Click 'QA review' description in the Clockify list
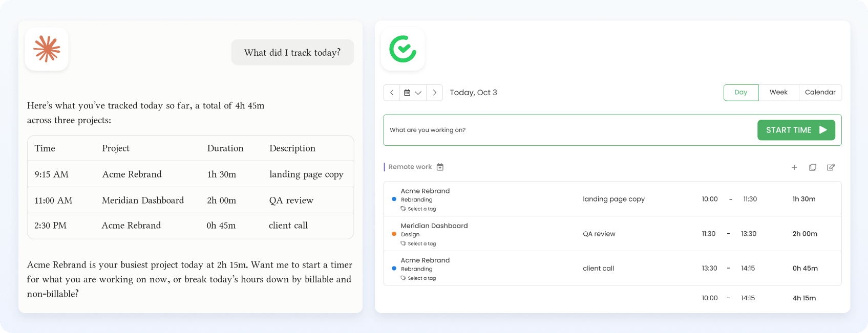 pos(599,234)
